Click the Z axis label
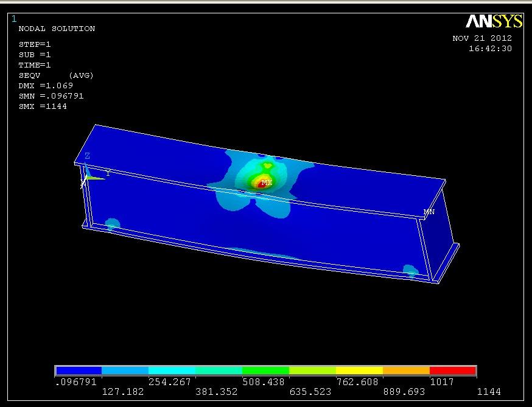Image resolution: width=532 pixels, height=407 pixels. 87,156
